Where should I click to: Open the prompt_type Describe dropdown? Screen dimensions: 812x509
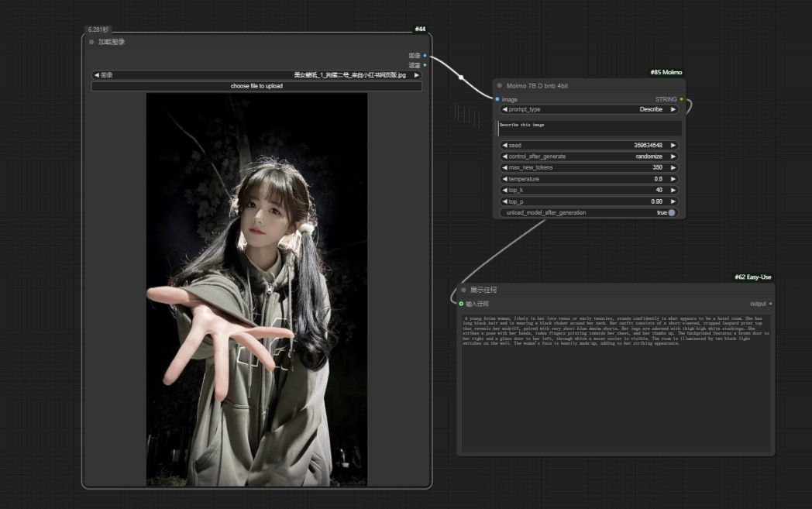589,109
